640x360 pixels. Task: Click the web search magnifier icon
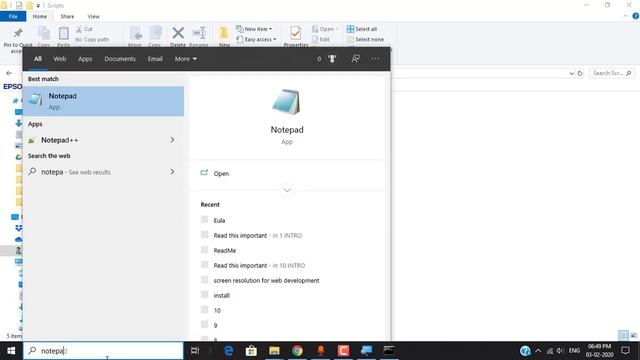pos(32,172)
